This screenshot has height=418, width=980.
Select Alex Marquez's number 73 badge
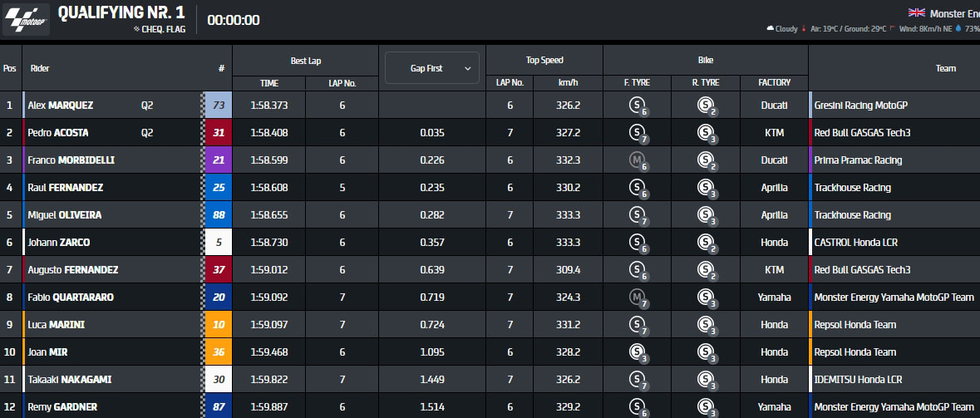pyautogui.click(x=219, y=106)
